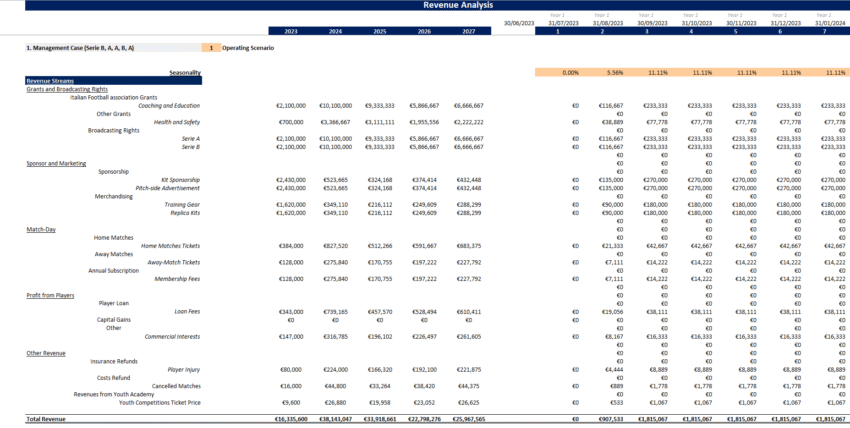
Task: Click 'Italian Football association Grants' label
Action: pyautogui.click(x=113, y=98)
